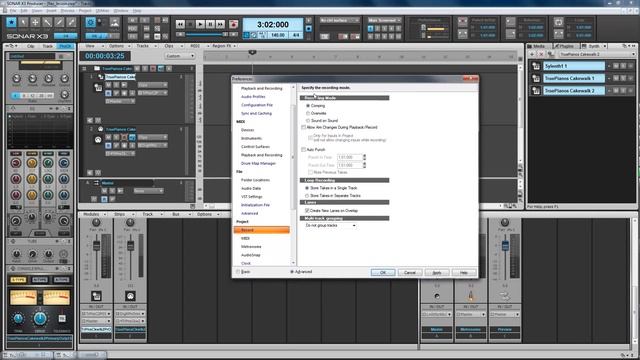
Task: Click Cancel in the Preferences dialog
Action: pos(410,272)
